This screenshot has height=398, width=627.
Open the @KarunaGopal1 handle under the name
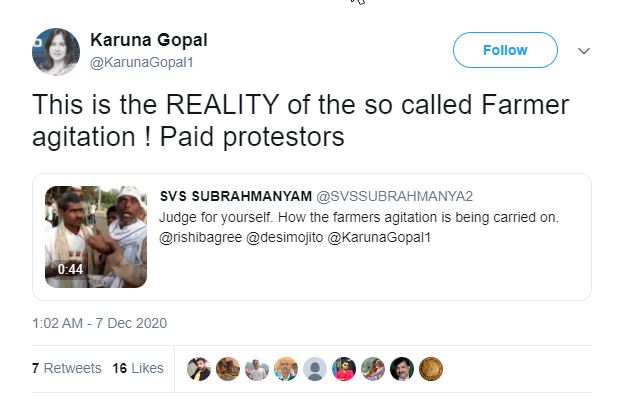tap(142, 62)
